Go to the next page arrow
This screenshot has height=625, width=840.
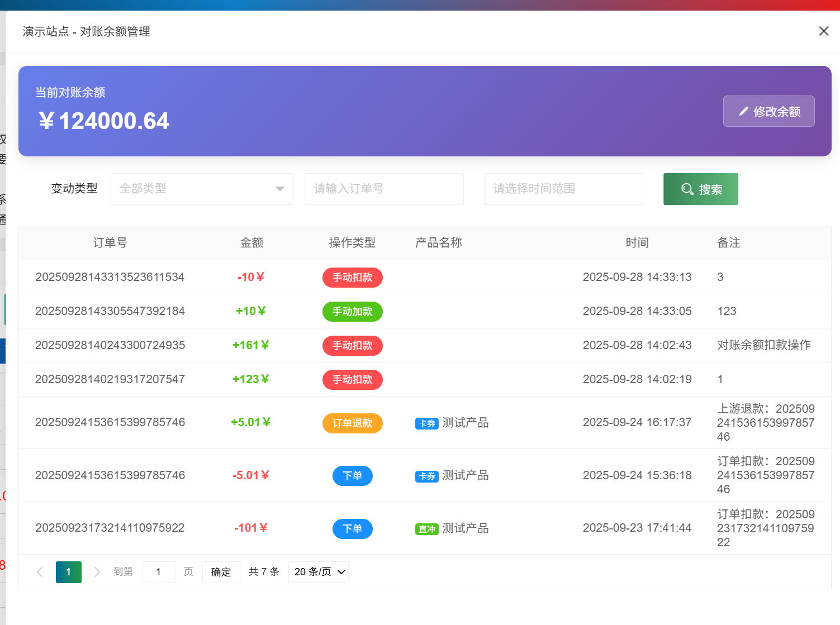97,572
